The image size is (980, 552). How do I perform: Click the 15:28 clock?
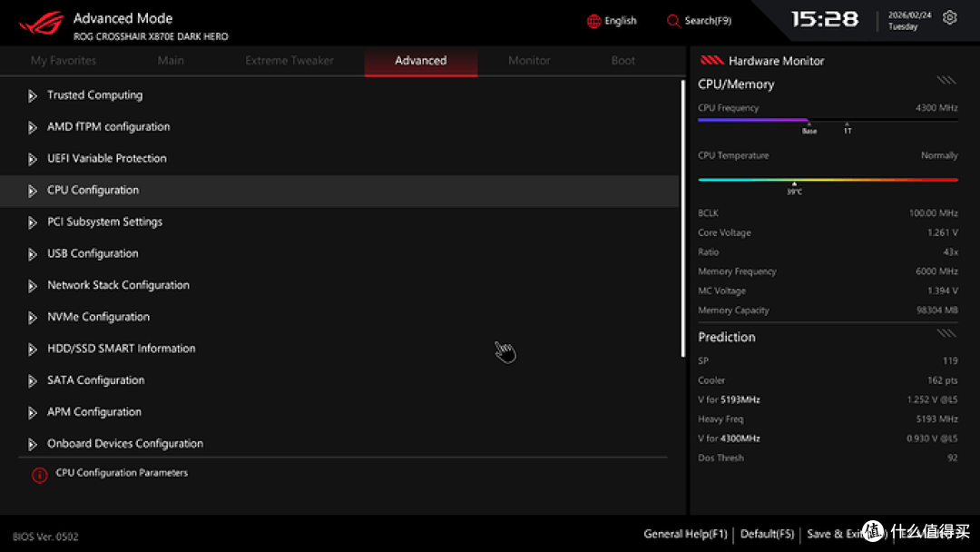point(824,19)
